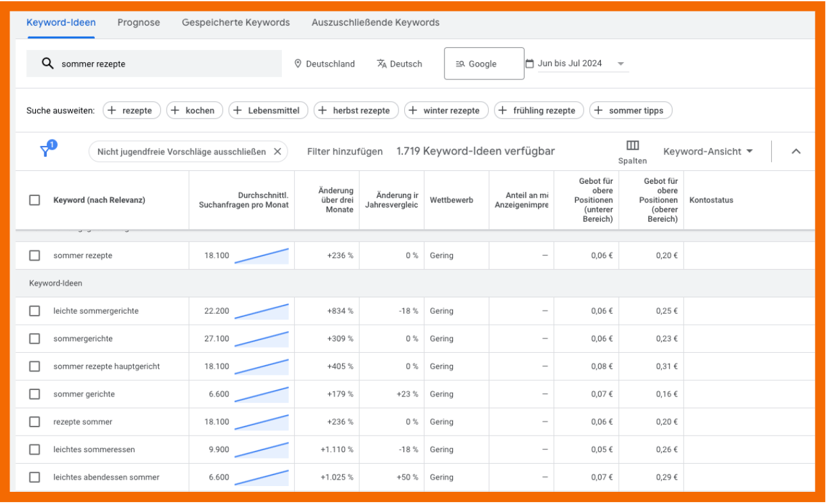Click Filter hinzufügen
The height and width of the screenshot is (504, 827).
click(345, 152)
